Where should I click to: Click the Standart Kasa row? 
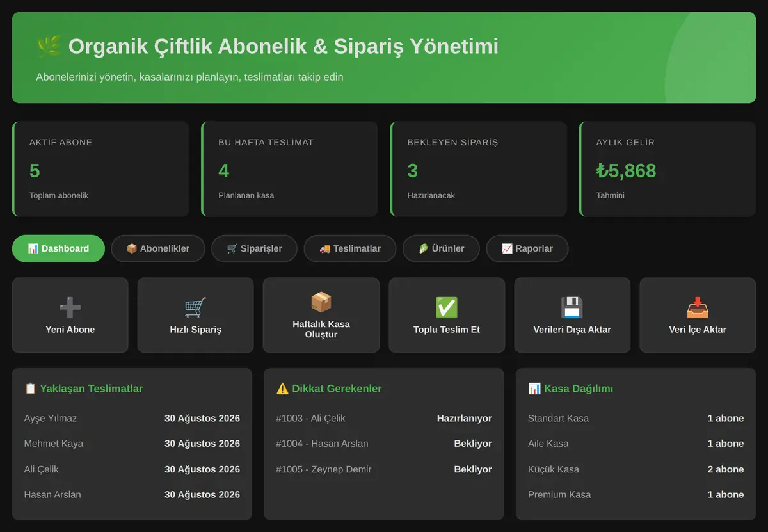pyautogui.click(x=636, y=419)
